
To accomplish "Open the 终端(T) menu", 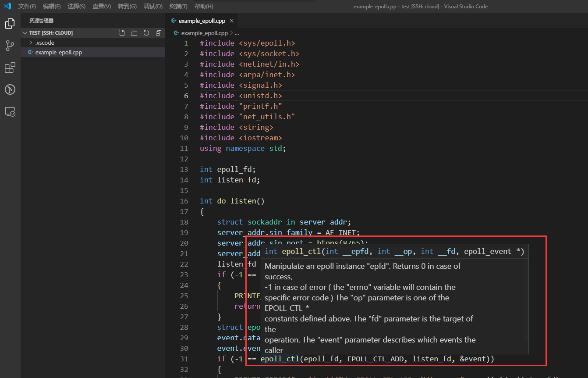I will point(177,6).
